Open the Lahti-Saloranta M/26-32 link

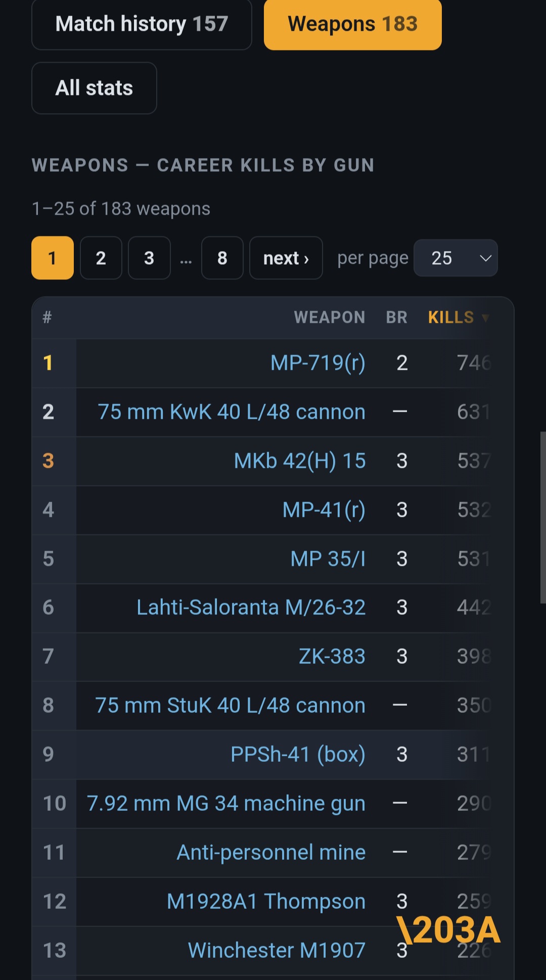251,607
